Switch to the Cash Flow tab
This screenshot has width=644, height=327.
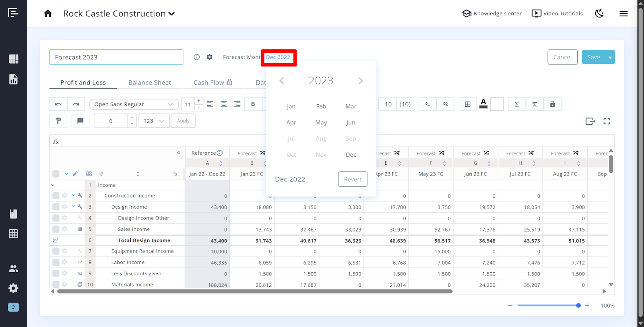213,83
